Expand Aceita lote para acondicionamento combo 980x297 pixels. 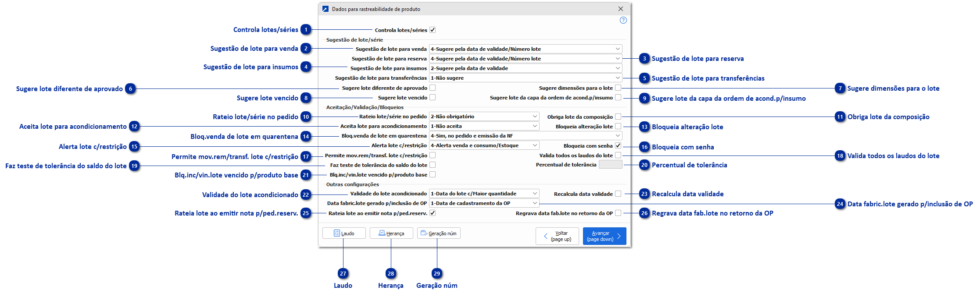[x=484, y=126]
